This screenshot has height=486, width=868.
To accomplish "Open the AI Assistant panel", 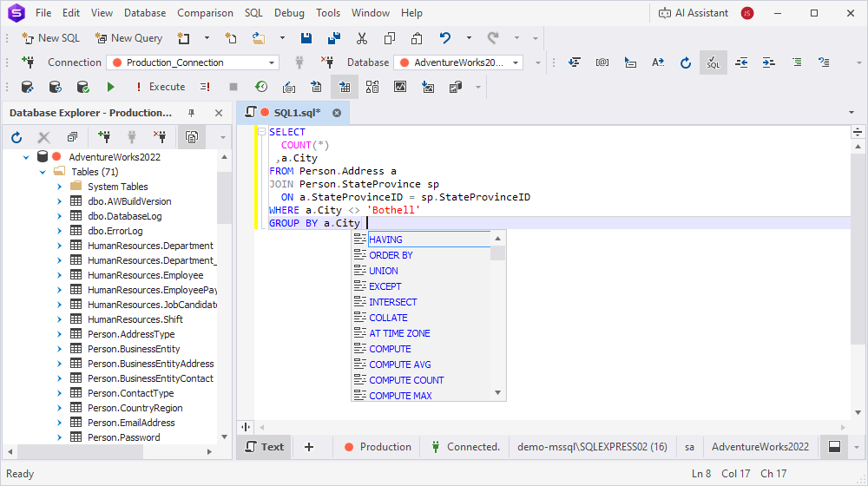I will point(692,13).
